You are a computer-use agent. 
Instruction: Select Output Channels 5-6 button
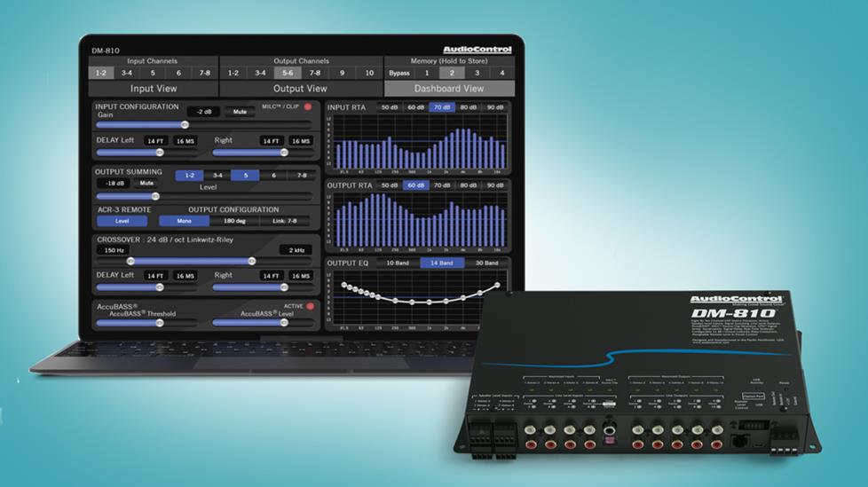pos(288,73)
